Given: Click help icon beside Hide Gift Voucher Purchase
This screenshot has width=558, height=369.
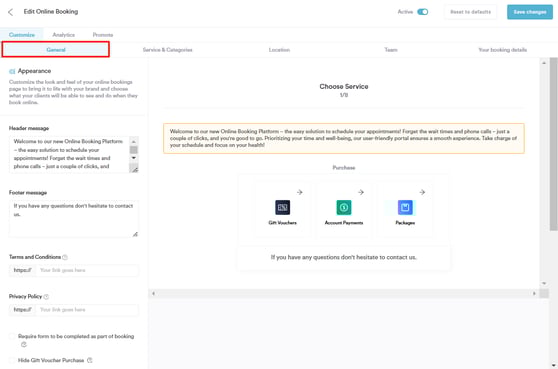Looking at the screenshot, I should click(90, 360).
